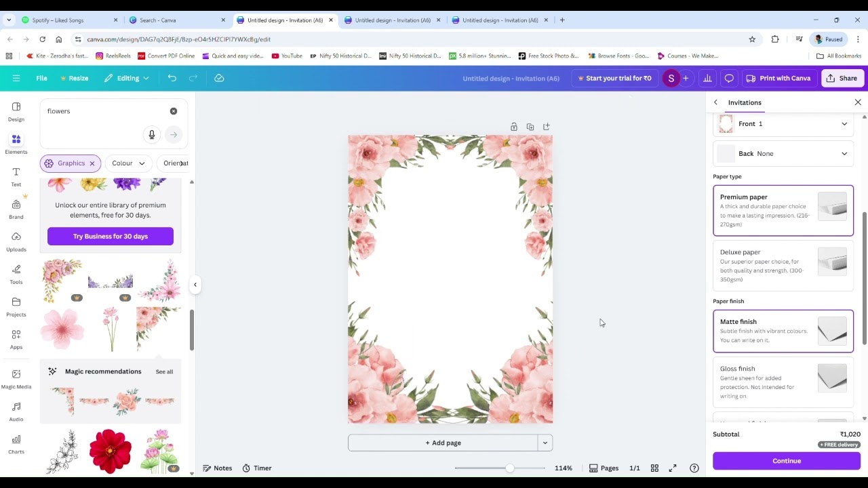This screenshot has width=868, height=488.
Task: Expand the Back None dropdown
Action: (x=783, y=154)
